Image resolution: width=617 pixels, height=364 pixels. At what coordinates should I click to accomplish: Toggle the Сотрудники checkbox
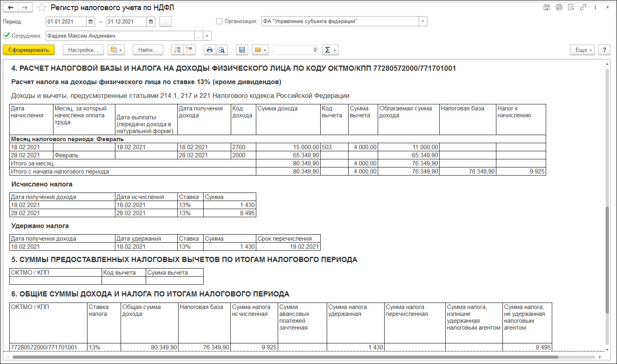pos(6,36)
